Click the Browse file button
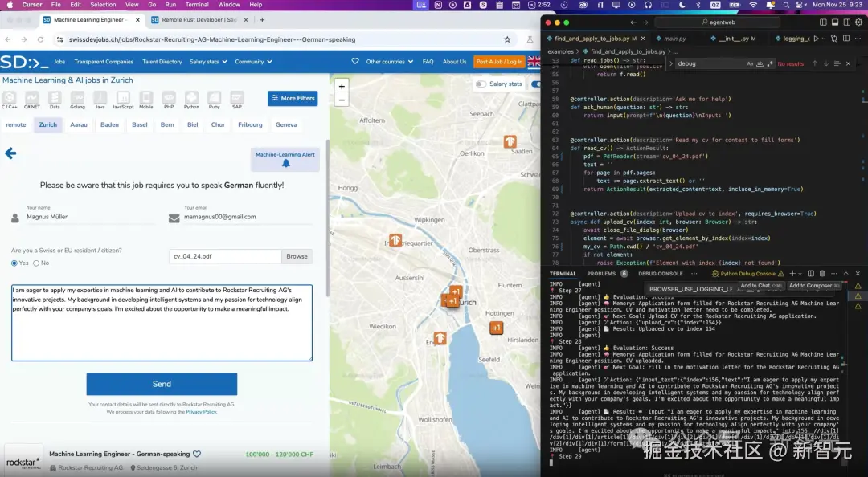Image resolution: width=868 pixels, height=477 pixels. pyautogui.click(x=297, y=256)
